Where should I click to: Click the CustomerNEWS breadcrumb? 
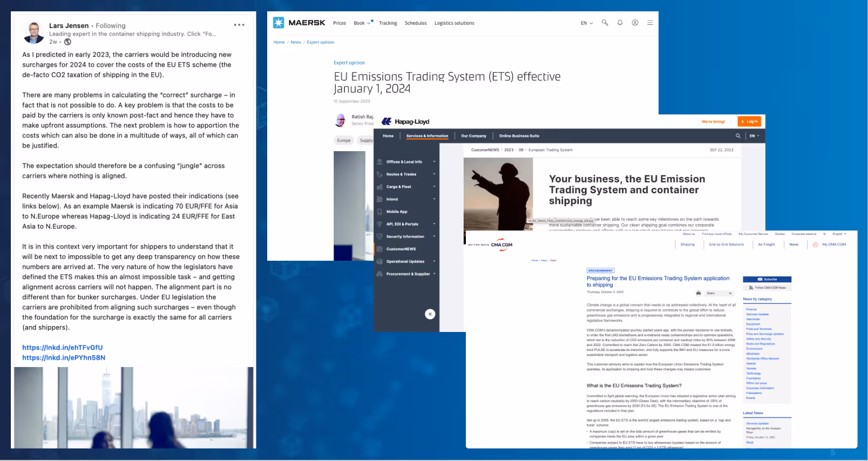tap(485, 150)
